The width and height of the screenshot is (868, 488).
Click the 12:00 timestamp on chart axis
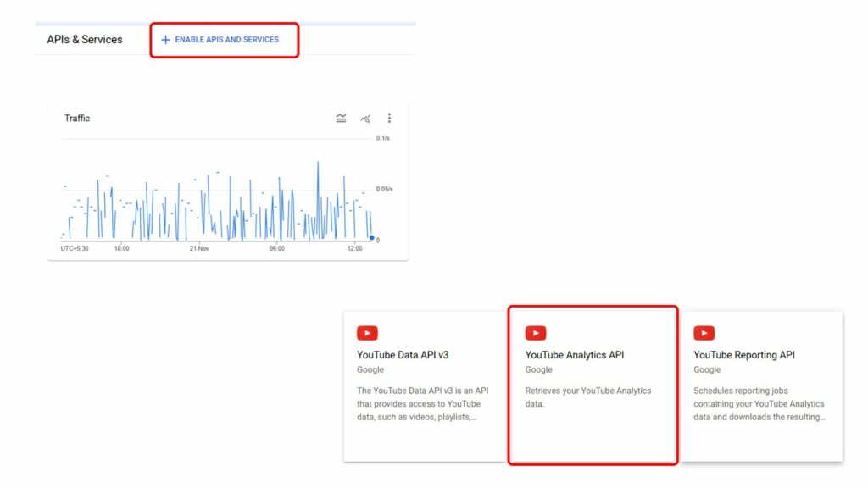click(x=355, y=249)
